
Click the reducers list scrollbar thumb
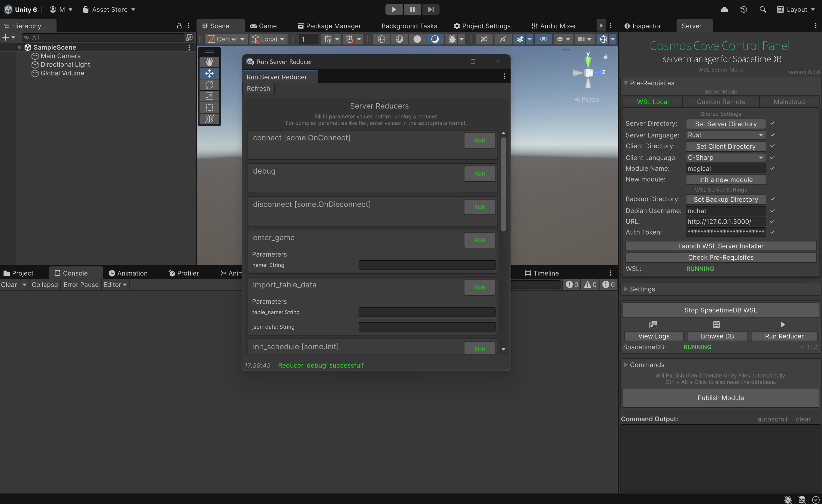tap(503, 184)
